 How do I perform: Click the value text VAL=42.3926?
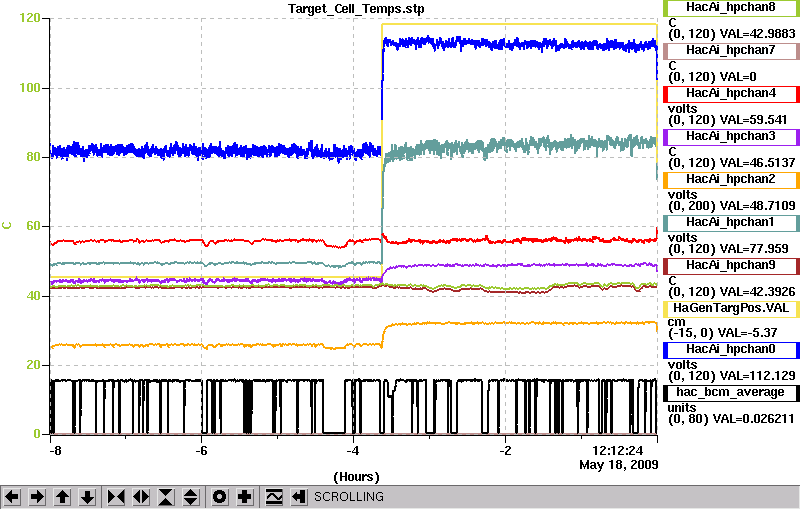(x=757, y=292)
